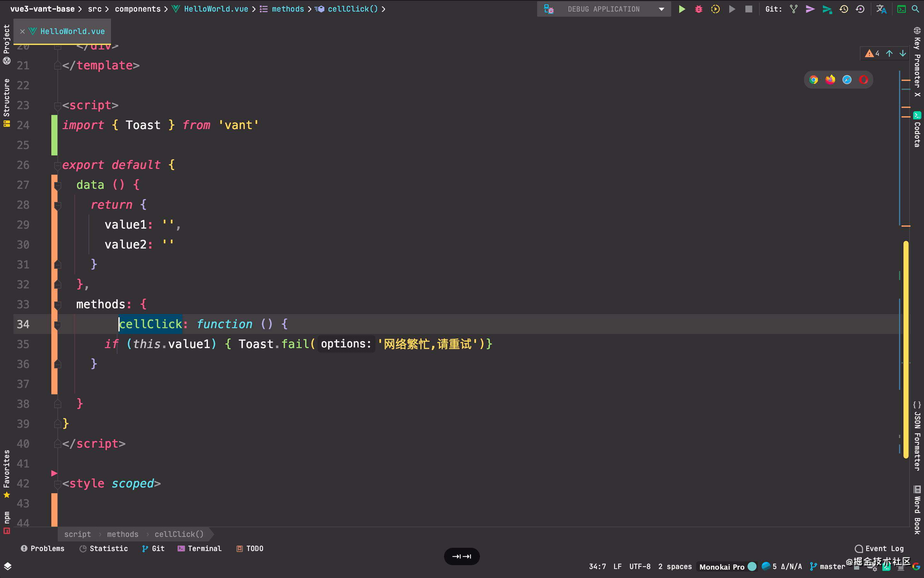
Task: Change indentation 2 spaces setting
Action: coord(675,566)
